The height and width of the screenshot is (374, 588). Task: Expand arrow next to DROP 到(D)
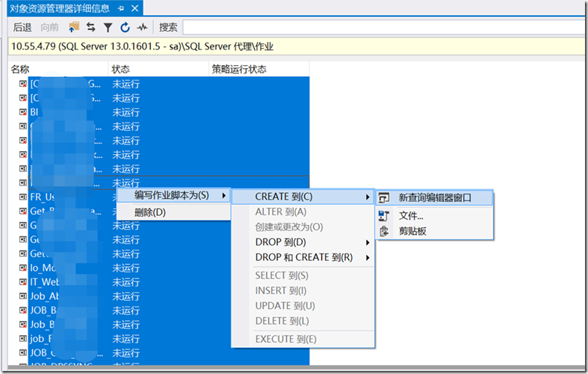(368, 242)
